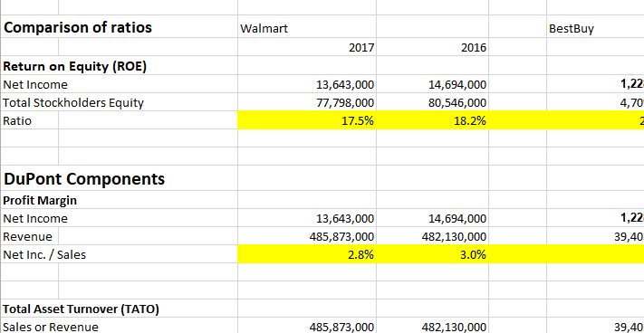Click the Total Stockholders Equity 77,798,000 value
644x333 pixels.
(x=345, y=102)
